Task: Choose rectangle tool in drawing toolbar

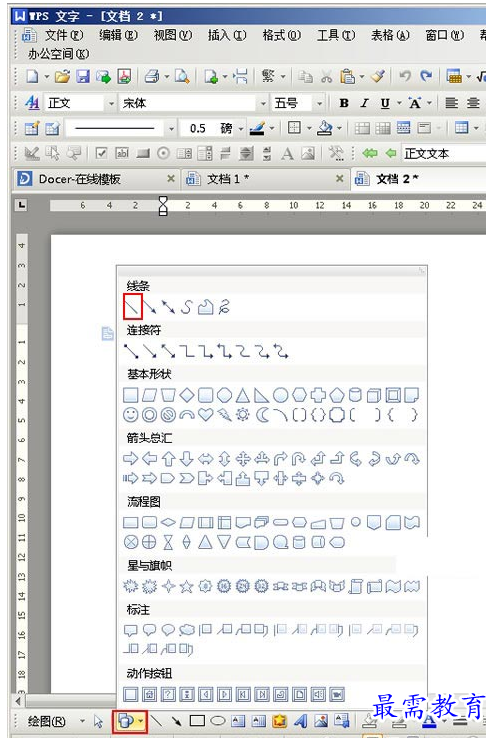Action: coord(197,721)
